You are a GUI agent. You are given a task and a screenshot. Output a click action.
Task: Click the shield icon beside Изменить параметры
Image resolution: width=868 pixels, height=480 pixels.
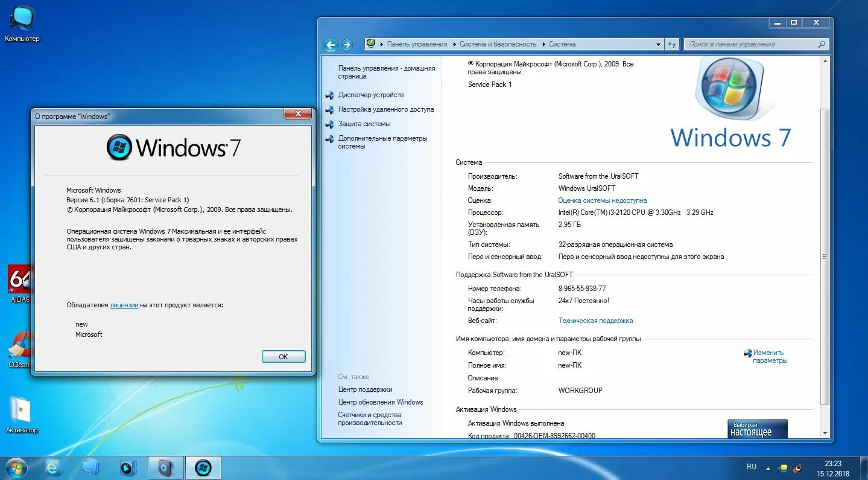pos(748,353)
